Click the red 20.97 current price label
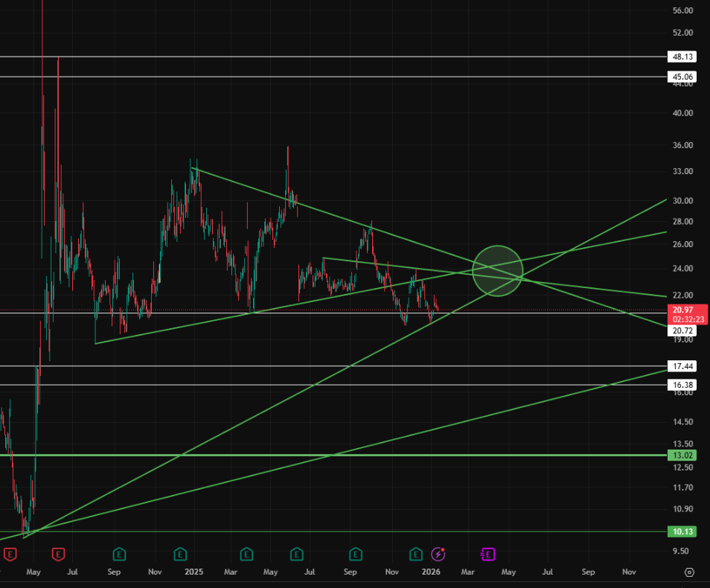The height and width of the screenshot is (588, 710). [688, 314]
